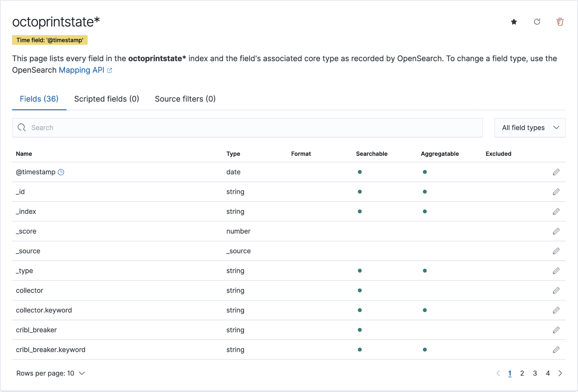Jump to page 4 of fields

click(548, 373)
